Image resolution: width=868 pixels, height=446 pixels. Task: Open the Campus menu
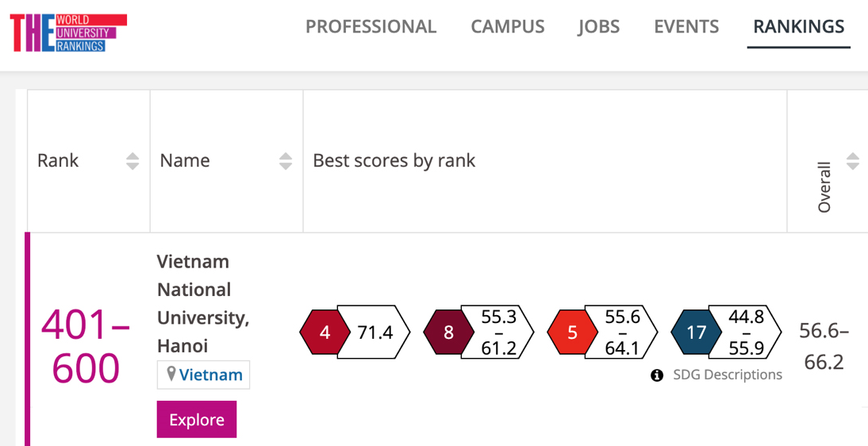508,27
